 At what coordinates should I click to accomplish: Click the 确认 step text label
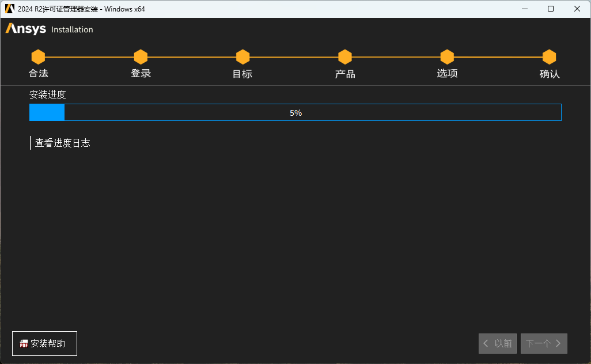click(x=549, y=74)
